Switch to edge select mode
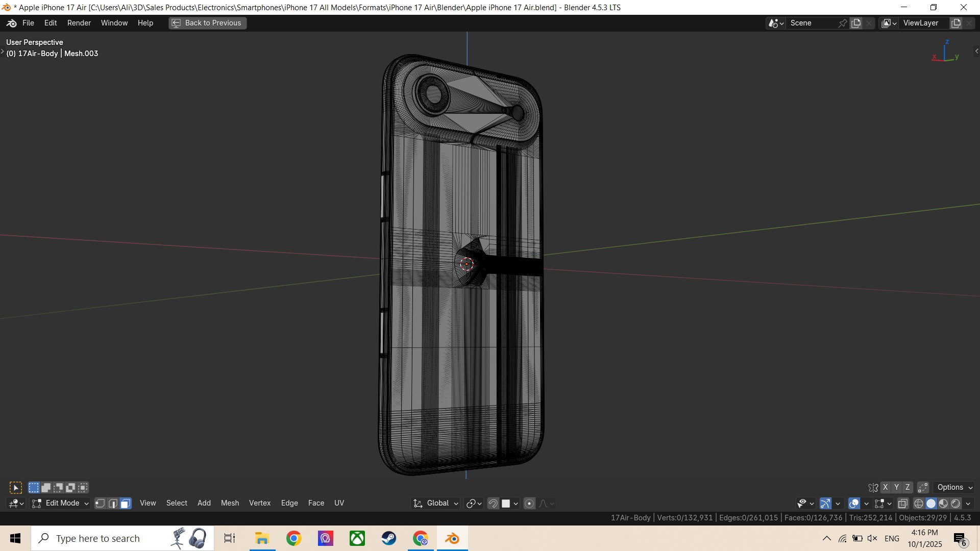Viewport: 980px width, 551px height. tap(113, 504)
